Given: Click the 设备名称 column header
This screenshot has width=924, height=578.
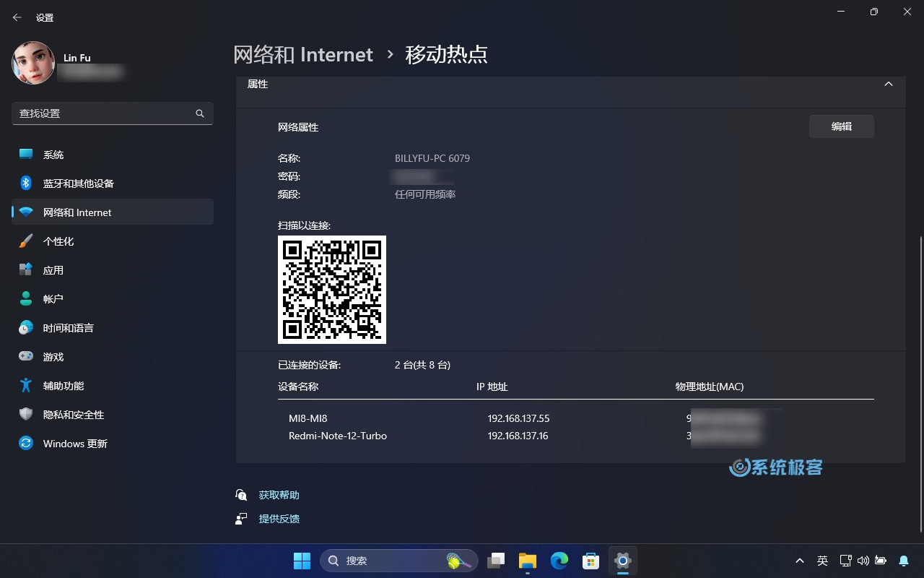Looking at the screenshot, I should click(298, 387).
